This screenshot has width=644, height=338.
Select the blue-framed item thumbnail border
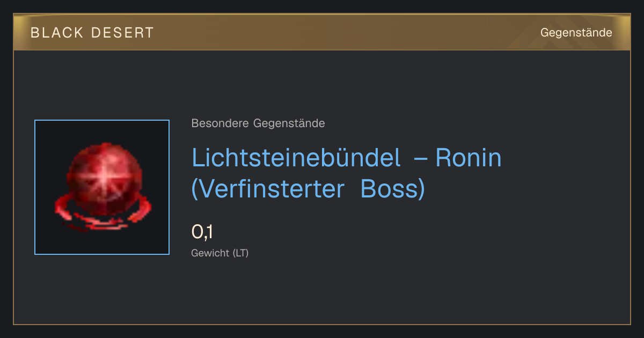[102, 187]
